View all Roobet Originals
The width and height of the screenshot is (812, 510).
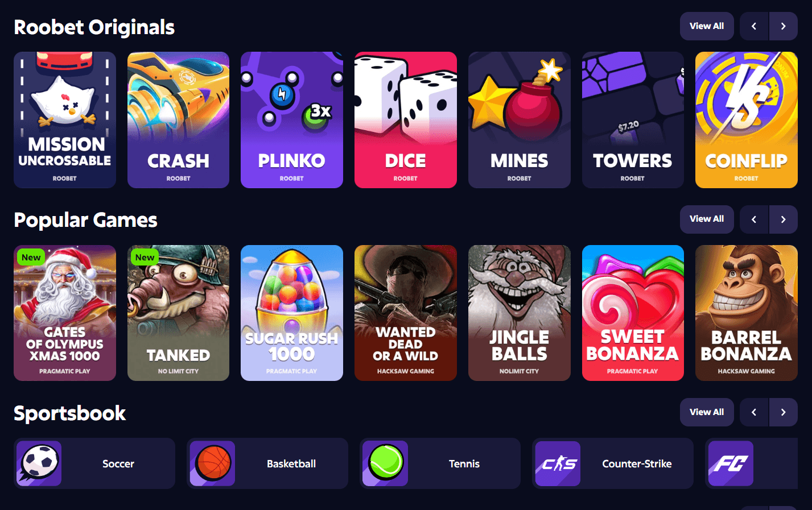(707, 26)
